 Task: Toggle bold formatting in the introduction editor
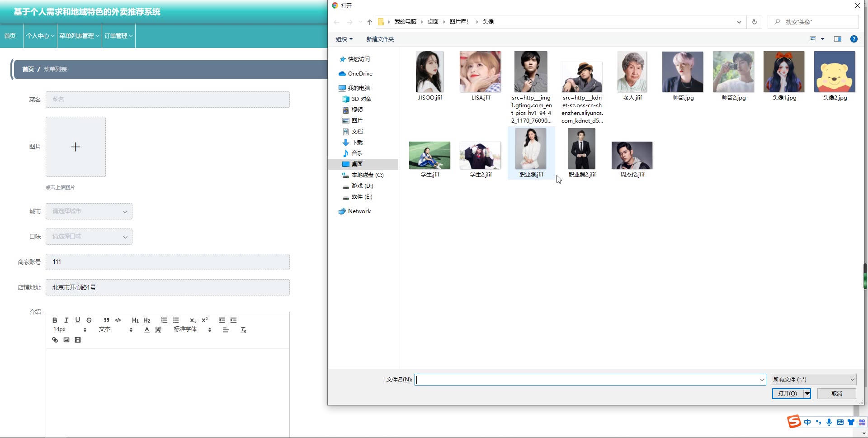pyautogui.click(x=55, y=320)
